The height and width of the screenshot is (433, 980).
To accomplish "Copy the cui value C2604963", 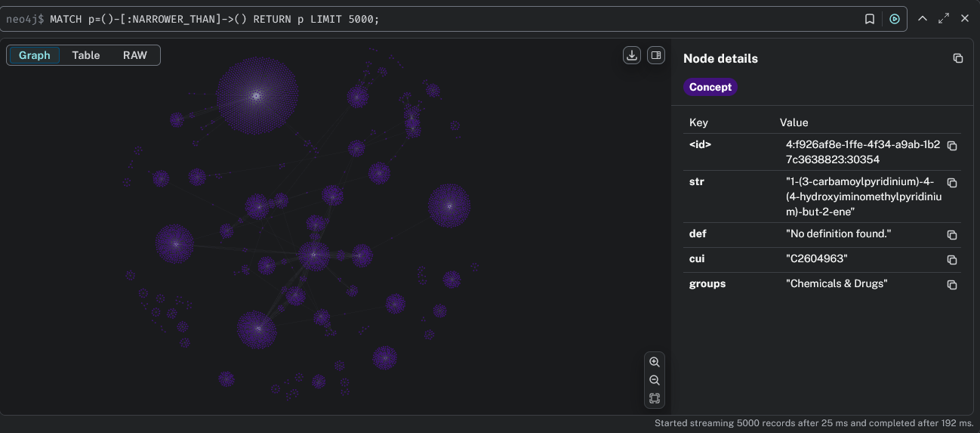I will 952,260.
